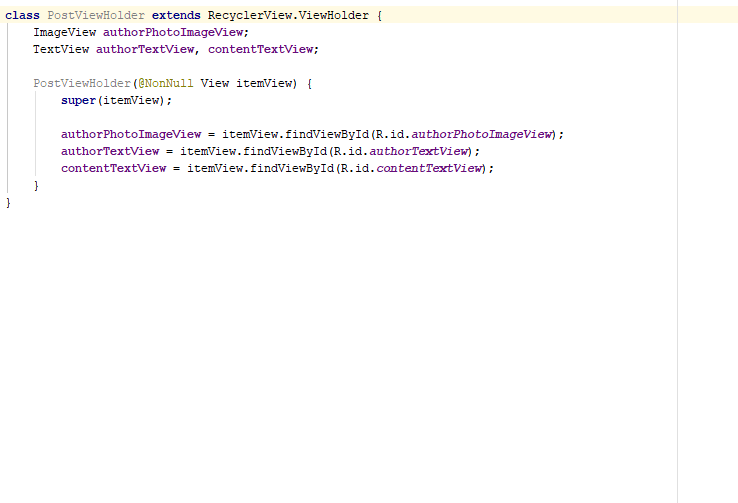Click the opening brace after RecyclerView.ViewHolder
The height and width of the screenshot is (503, 738).
click(x=379, y=16)
